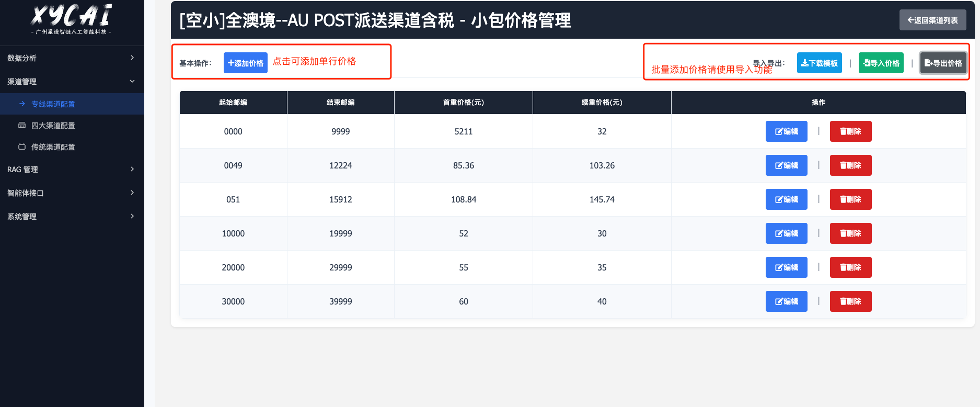Delete the row starting with postcode 30000
This screenshot has width=980, height=407.
click(x=851, y=301)
